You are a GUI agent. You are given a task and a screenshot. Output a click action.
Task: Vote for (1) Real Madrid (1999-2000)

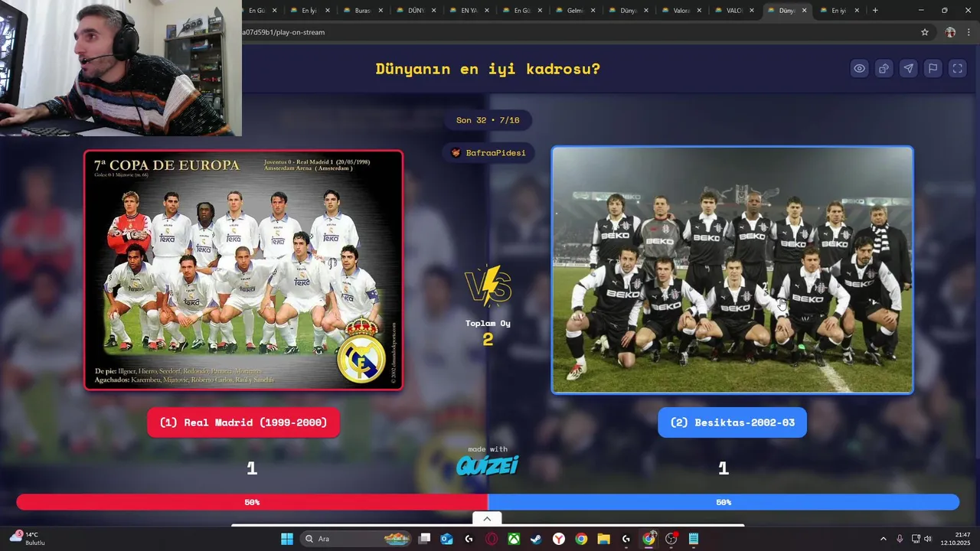click(243, 422)
